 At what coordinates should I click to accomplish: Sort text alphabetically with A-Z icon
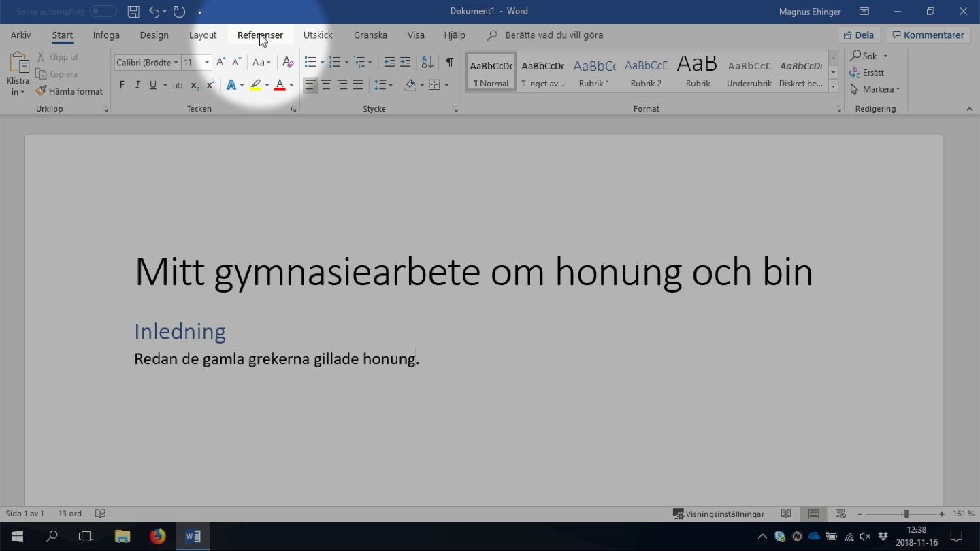click(427, 62)
